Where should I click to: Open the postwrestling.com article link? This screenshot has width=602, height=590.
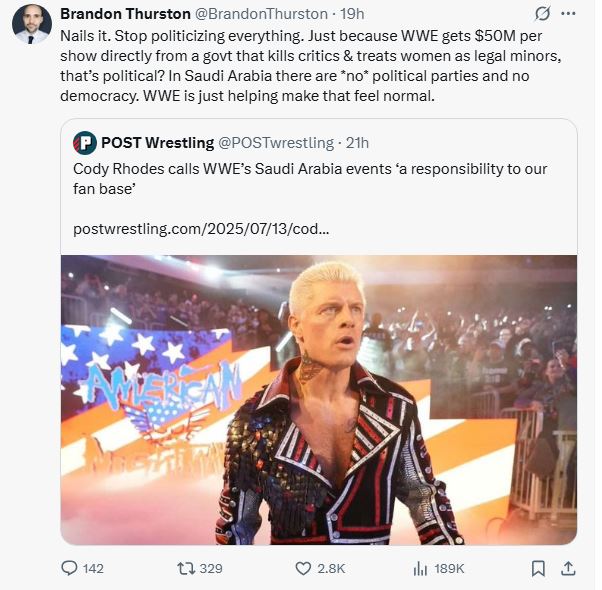coord(202,229)
